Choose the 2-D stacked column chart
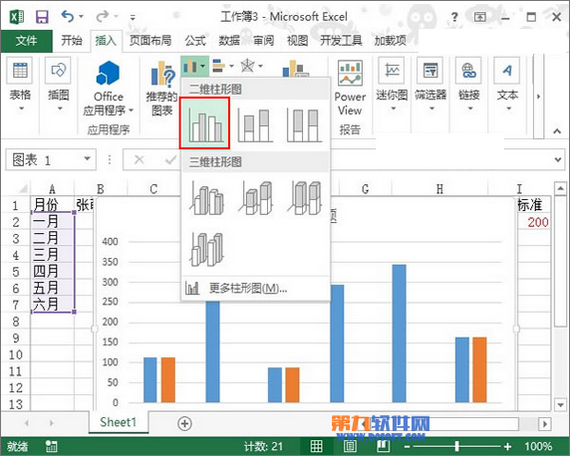 (255, 125)
